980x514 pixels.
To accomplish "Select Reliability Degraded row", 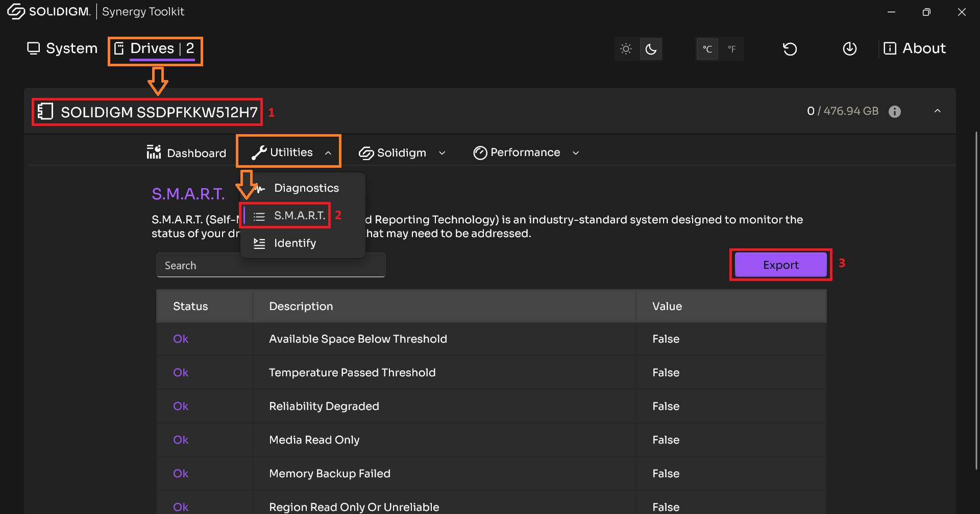I will pyautogui.click(x=491, y=406).
